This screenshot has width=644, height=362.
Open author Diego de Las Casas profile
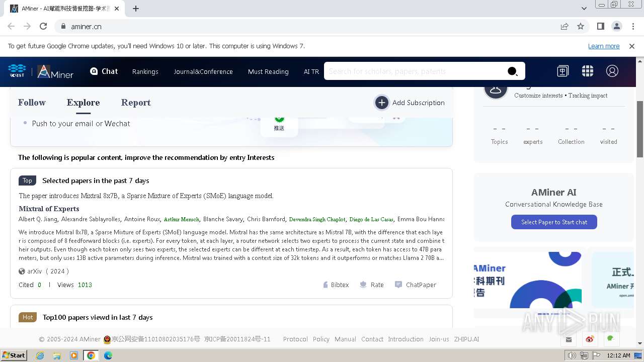[x=371, y=219]
